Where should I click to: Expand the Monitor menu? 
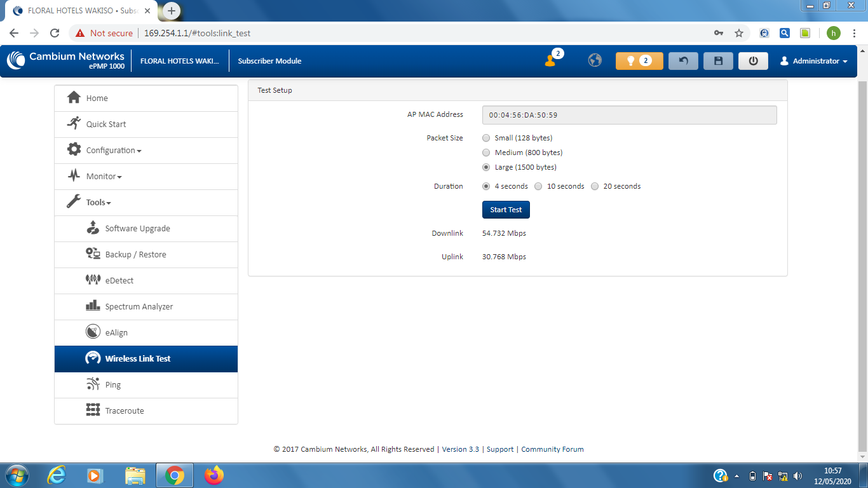[x=104, y=177]
